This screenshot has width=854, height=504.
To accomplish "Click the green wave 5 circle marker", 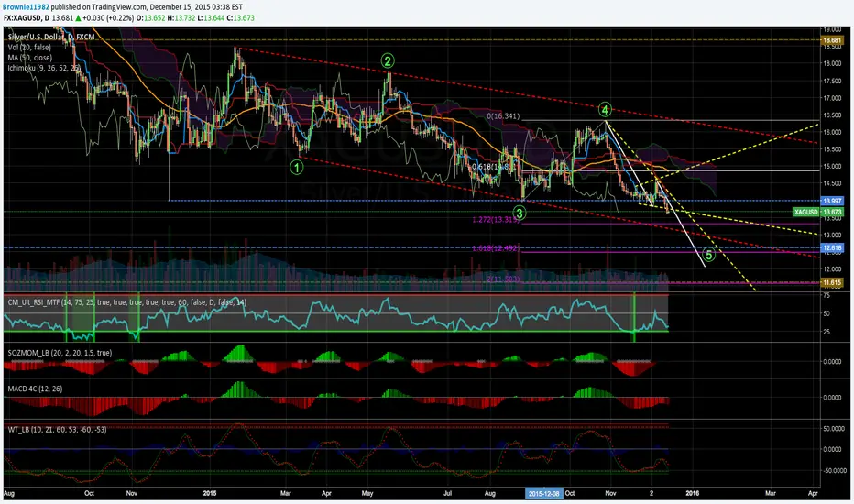I will pos(708,255).
